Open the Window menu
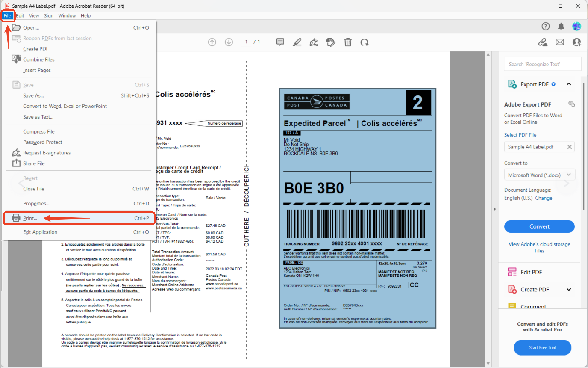The image size is (588, 368). pyautogui.click(x=67, y=15)
